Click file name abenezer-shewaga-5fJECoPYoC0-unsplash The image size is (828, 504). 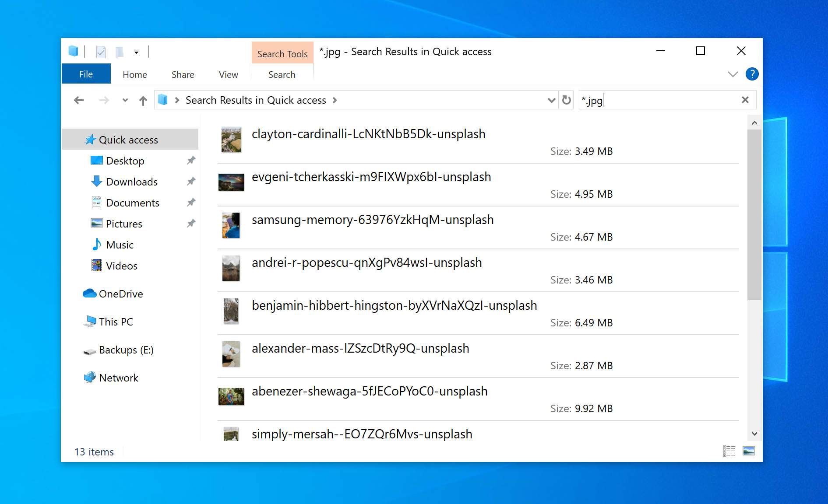(370, 391)
